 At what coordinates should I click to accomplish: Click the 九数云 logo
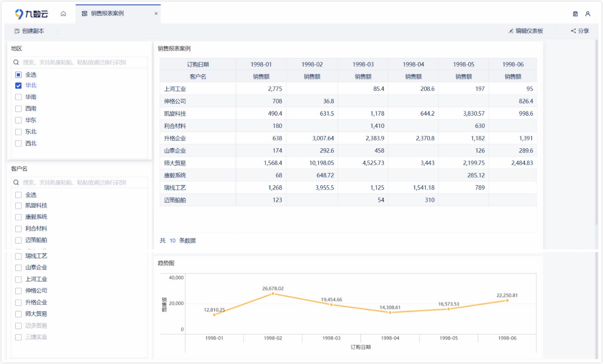(31, 14)
